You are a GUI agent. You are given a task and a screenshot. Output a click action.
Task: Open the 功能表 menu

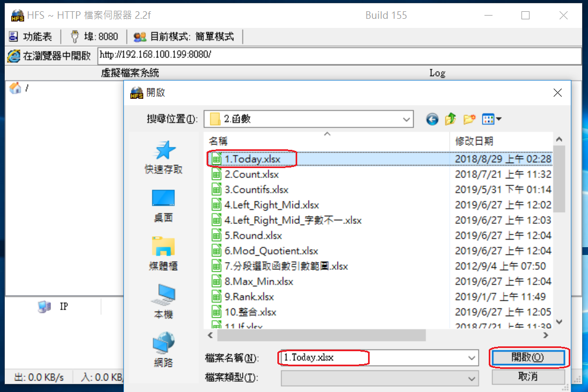(x=31, y=37)
